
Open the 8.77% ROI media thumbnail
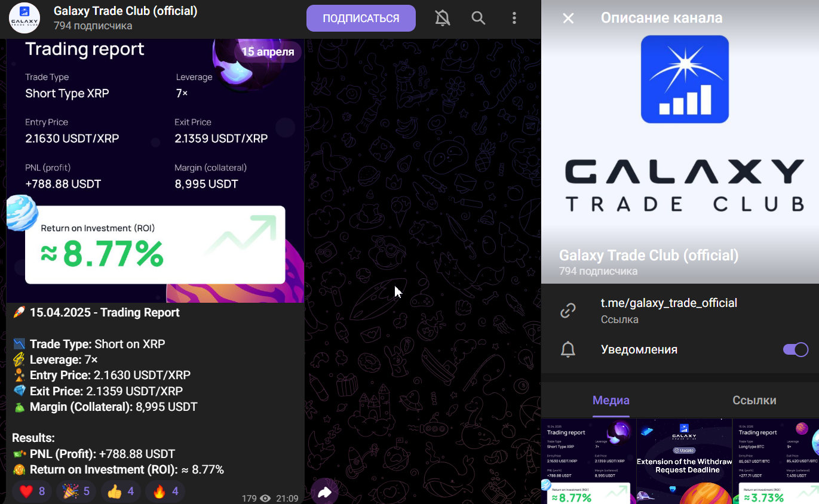pyautogui.click(x=588, y=462)
